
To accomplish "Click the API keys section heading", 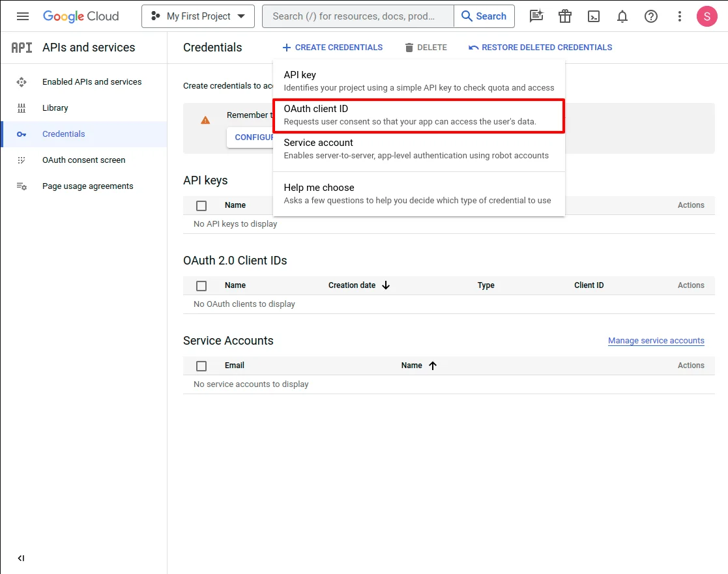I will 205,180.
